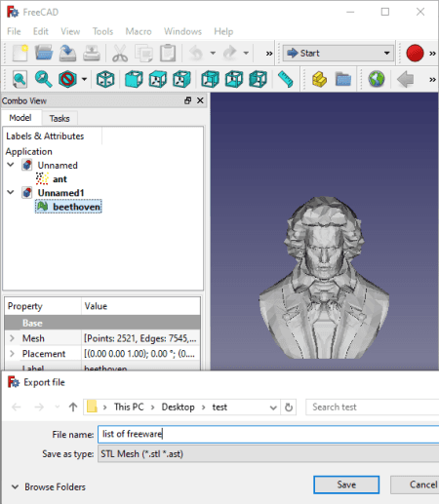Collapse the Unnamed document tree node
Screen dimensions: 439x504
point(11,165)
